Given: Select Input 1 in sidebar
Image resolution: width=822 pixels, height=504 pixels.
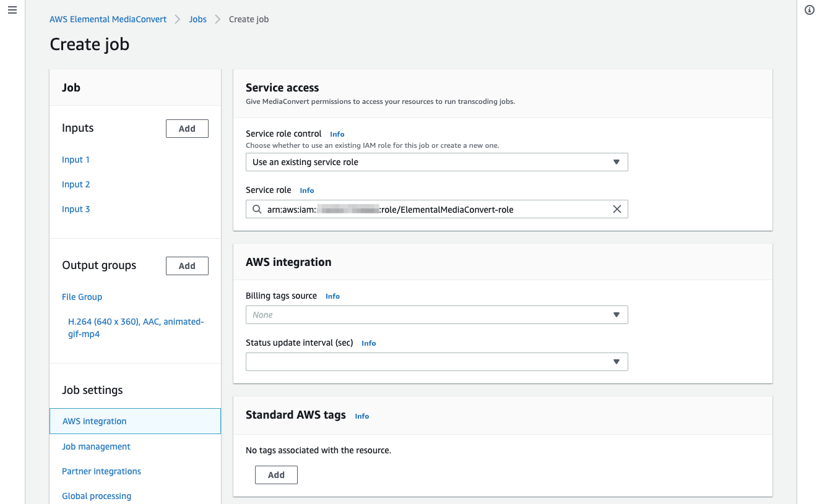Looking at the screenshot, I should coord(76,160).
